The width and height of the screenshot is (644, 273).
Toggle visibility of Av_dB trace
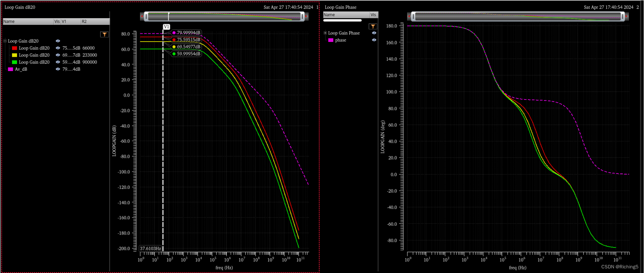point(58,69)
